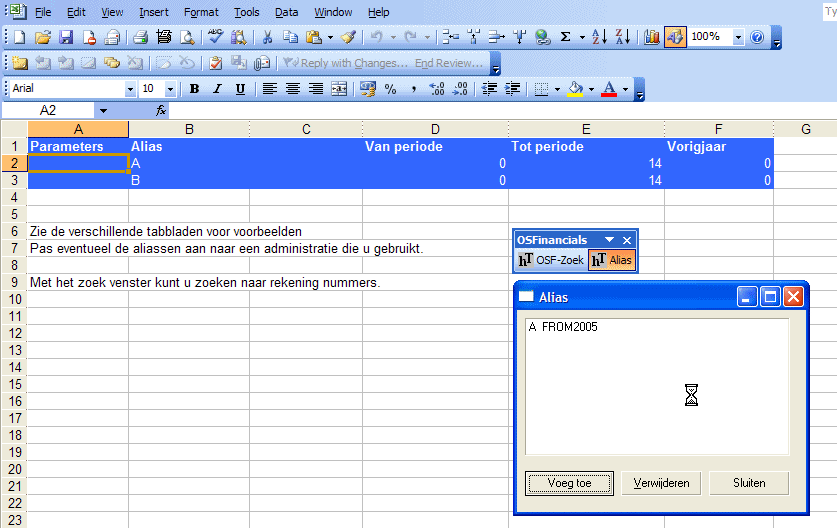Toggle Underline formatting

pyautogui.click(x=241, y=89)
